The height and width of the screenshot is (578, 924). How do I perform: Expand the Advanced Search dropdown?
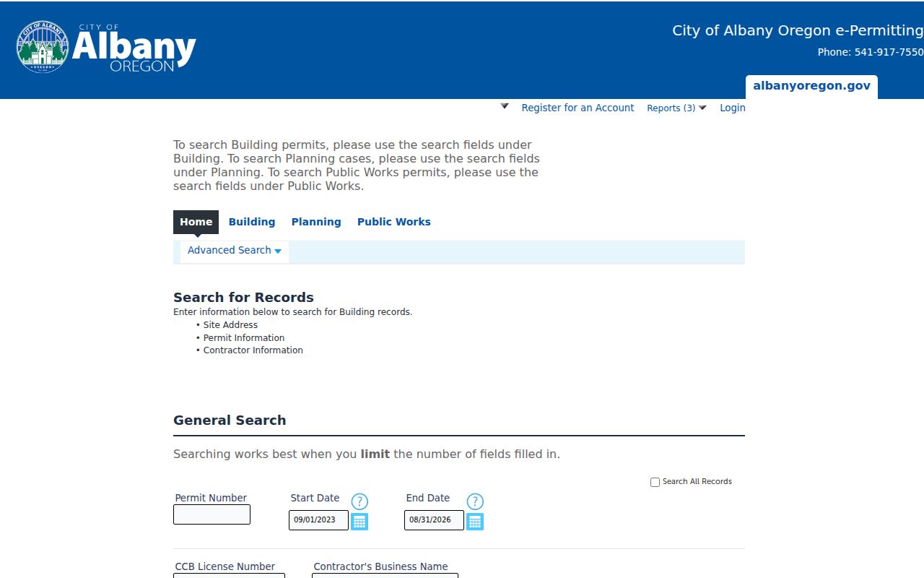point(235,251)
